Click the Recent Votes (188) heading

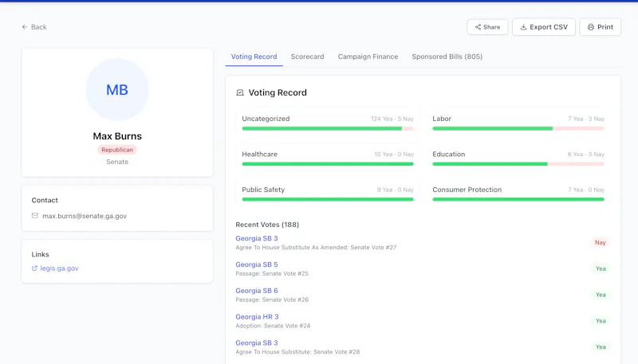coord(267,225)
